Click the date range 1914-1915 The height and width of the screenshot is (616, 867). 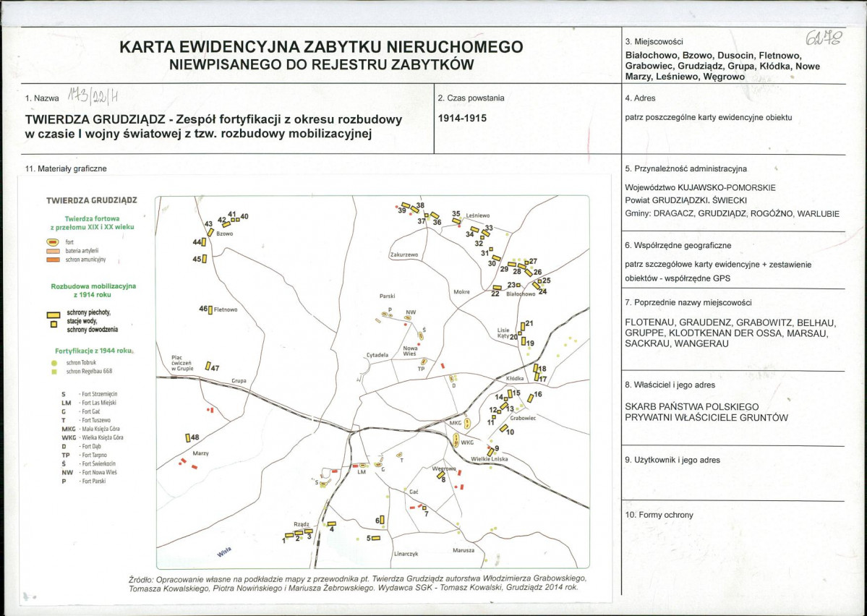(x=462, y=119)
